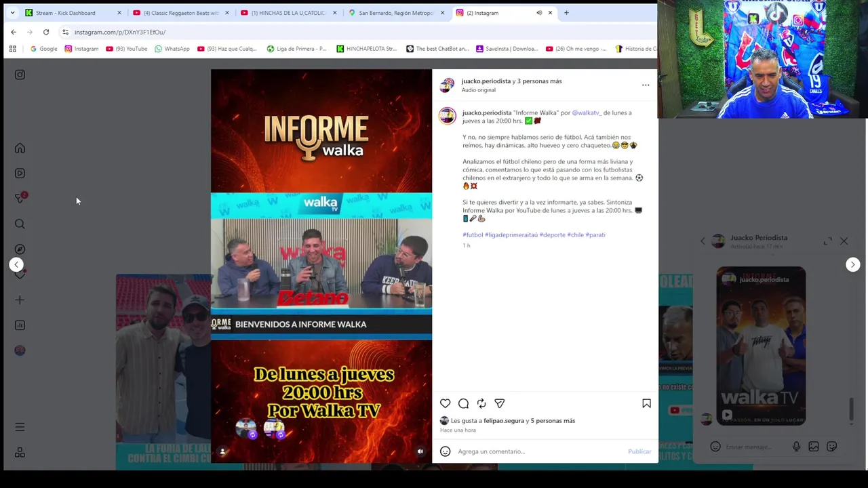Open Explore compass icon
868x488 pixels.
[x=20, y=249]
